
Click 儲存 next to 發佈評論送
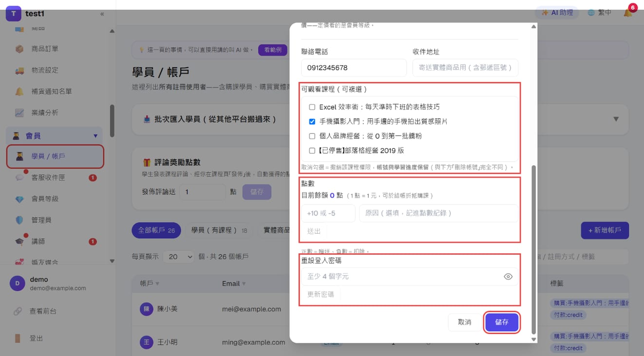point(257,192)
